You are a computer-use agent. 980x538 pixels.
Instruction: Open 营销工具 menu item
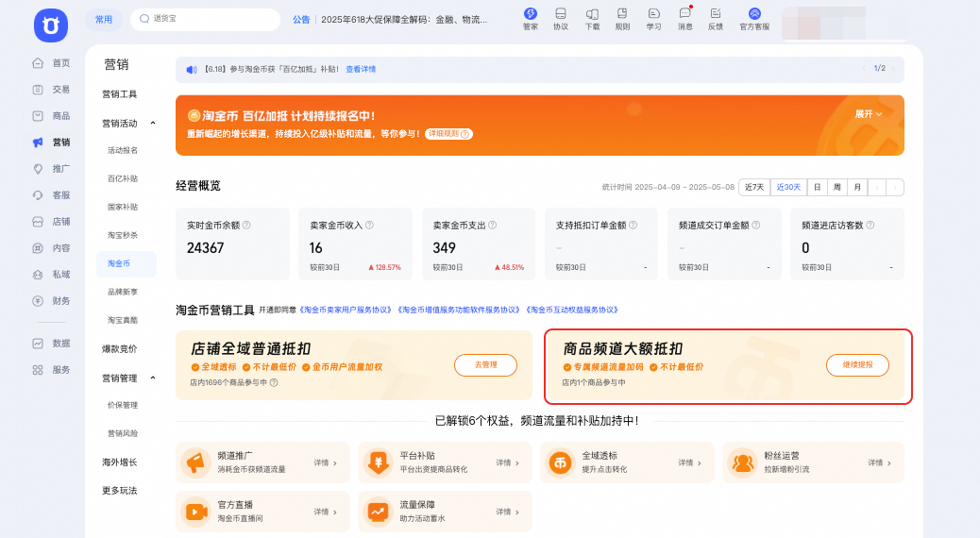tap(119, 94)
